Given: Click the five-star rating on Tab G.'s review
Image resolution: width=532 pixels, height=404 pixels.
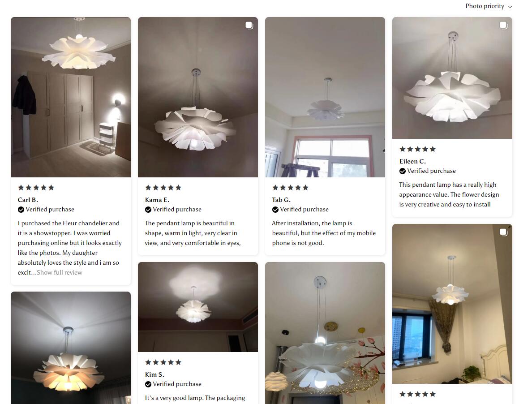Looking at the screenshot, I should point(291,188).
